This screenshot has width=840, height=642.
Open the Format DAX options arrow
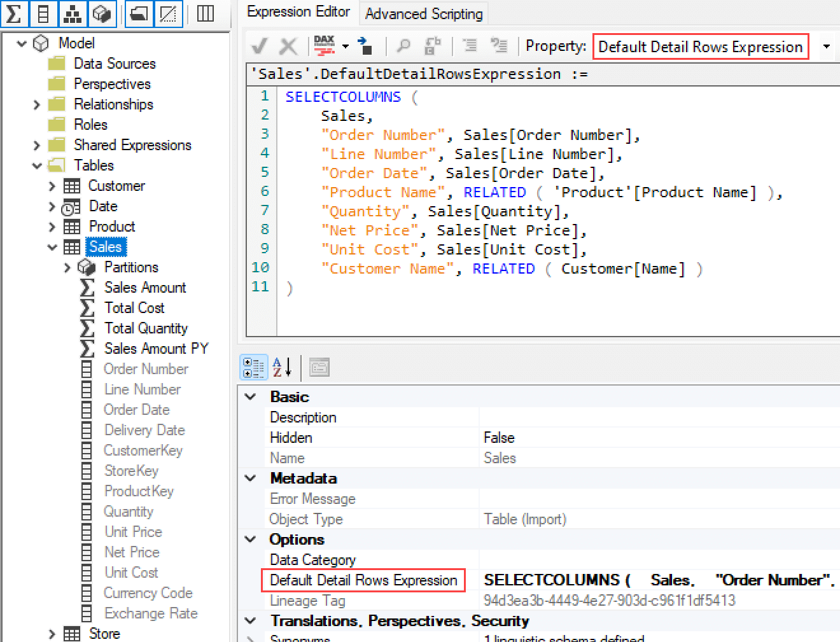point(346,46)
